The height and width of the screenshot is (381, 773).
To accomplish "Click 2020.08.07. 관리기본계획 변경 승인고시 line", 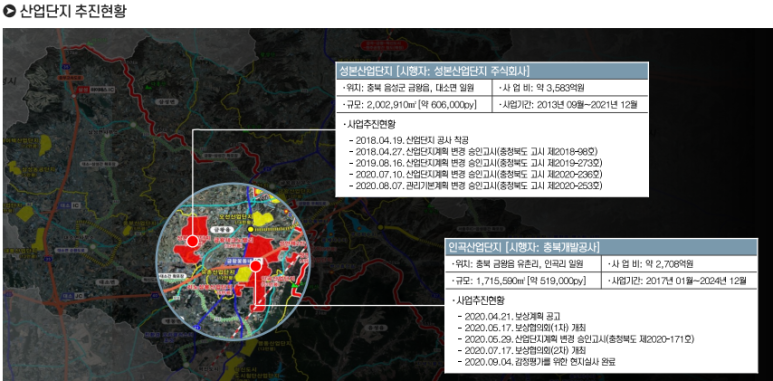I will [x=476, y=186].
